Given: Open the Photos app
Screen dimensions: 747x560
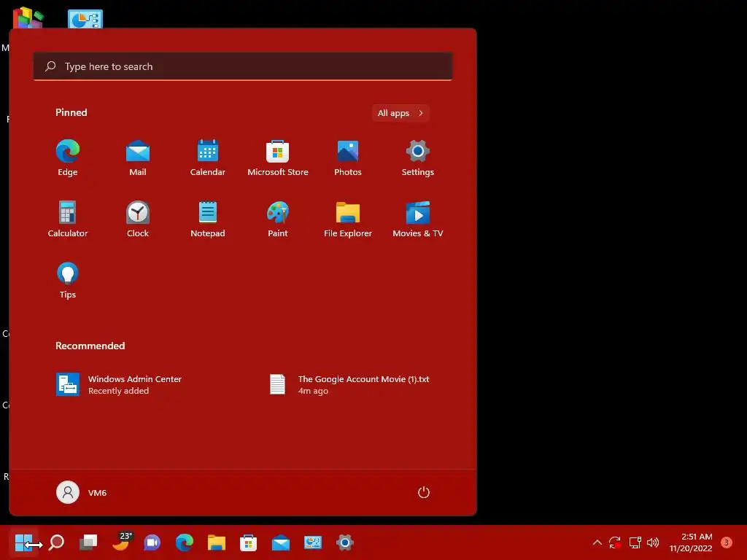Looking at the screenshot, I should [348, 158].
